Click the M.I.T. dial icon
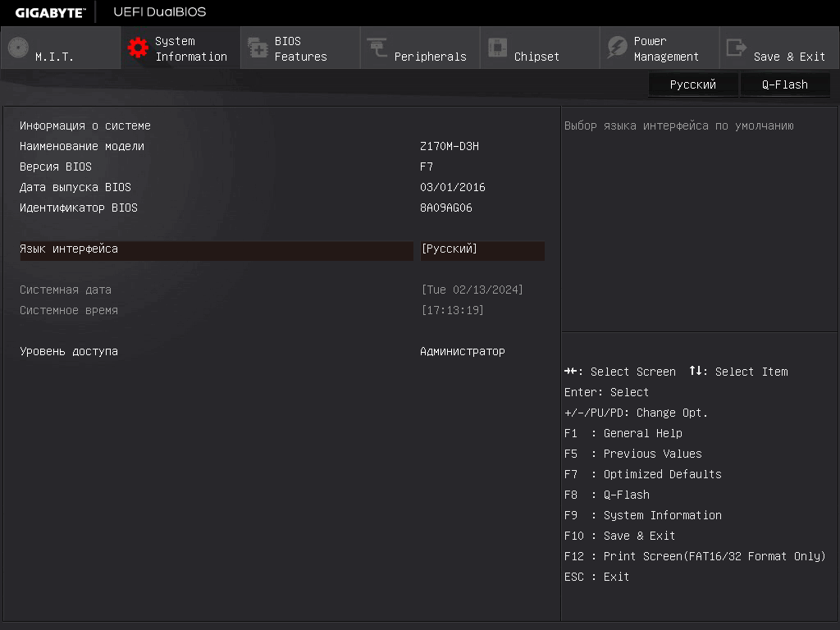This screenshot has height=630, width=840. 18,48
